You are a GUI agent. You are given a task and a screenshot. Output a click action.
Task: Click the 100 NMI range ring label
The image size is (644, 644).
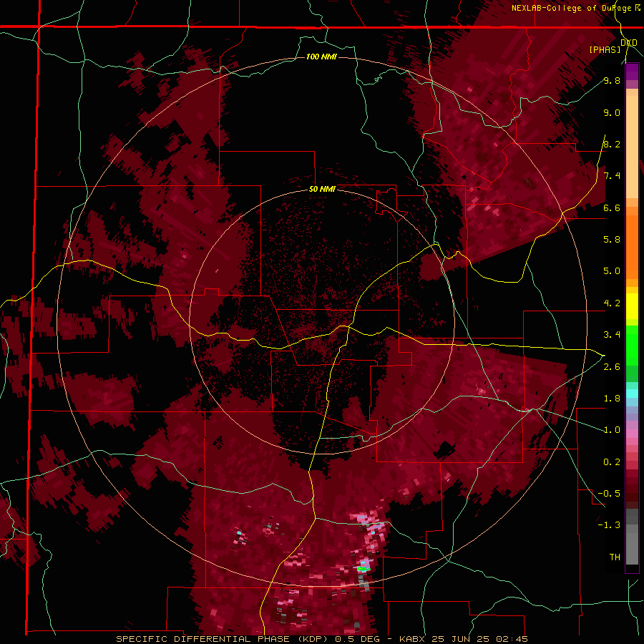321,57
